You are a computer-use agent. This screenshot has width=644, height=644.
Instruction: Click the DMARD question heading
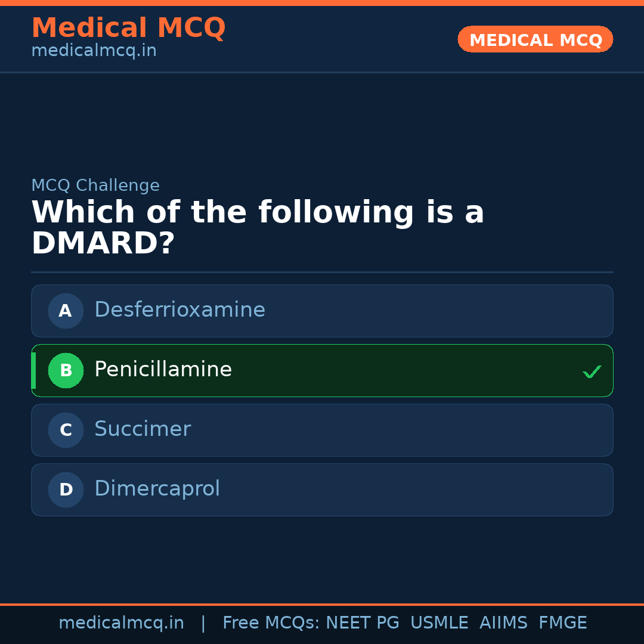pyautogui.click(x=258, y=227)
